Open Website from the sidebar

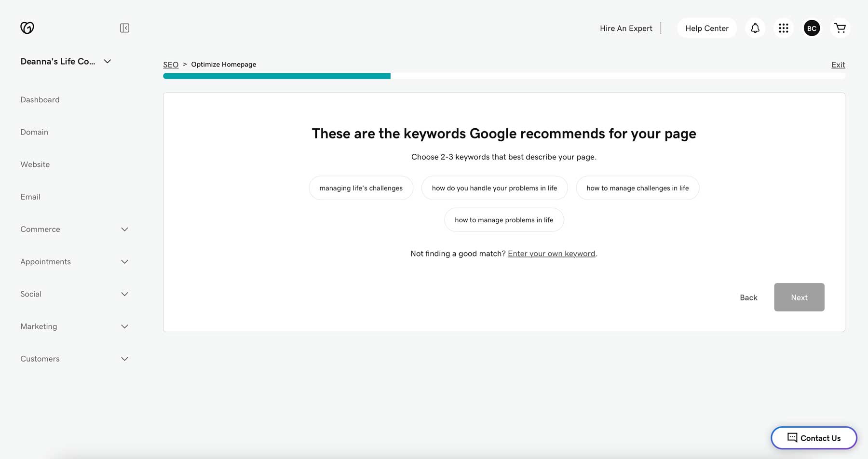pyautogui.click(x=35, y=164)
